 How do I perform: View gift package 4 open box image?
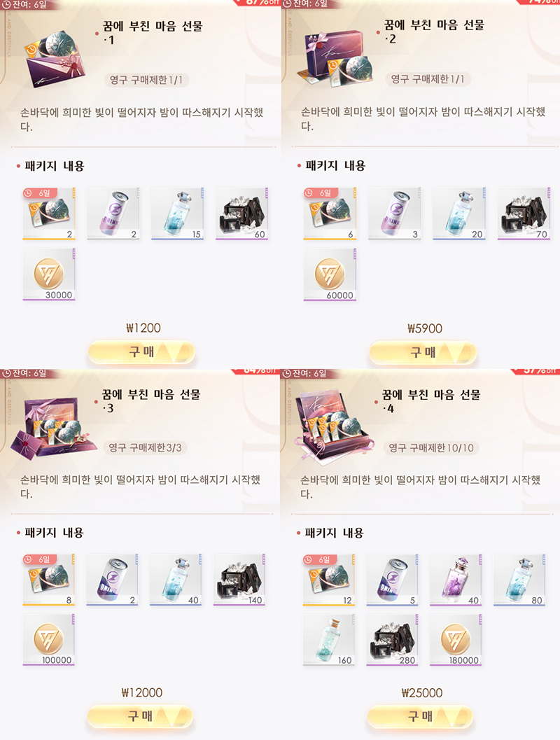tap(331, 426)
